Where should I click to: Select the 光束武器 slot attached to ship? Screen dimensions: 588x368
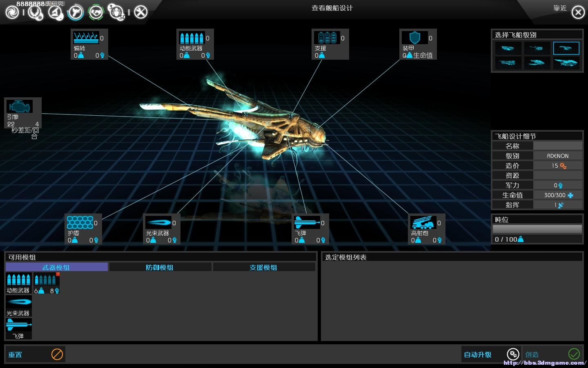158,222
